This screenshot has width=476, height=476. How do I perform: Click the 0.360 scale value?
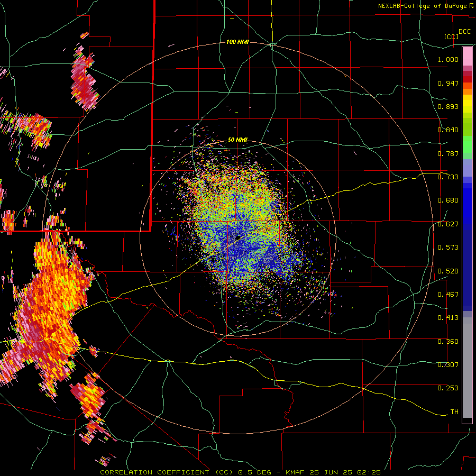click(x=448, y=342)
